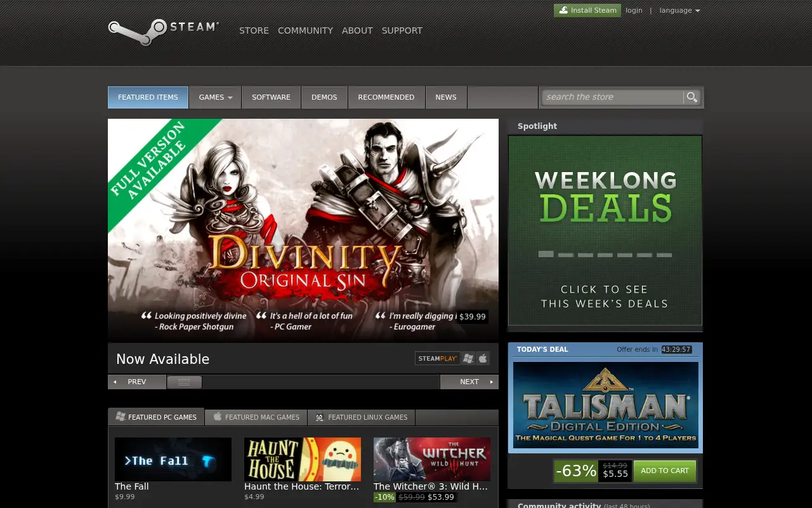
Task: Click the Windows platform icon under Now Available
Action: [x=468, y=359]
